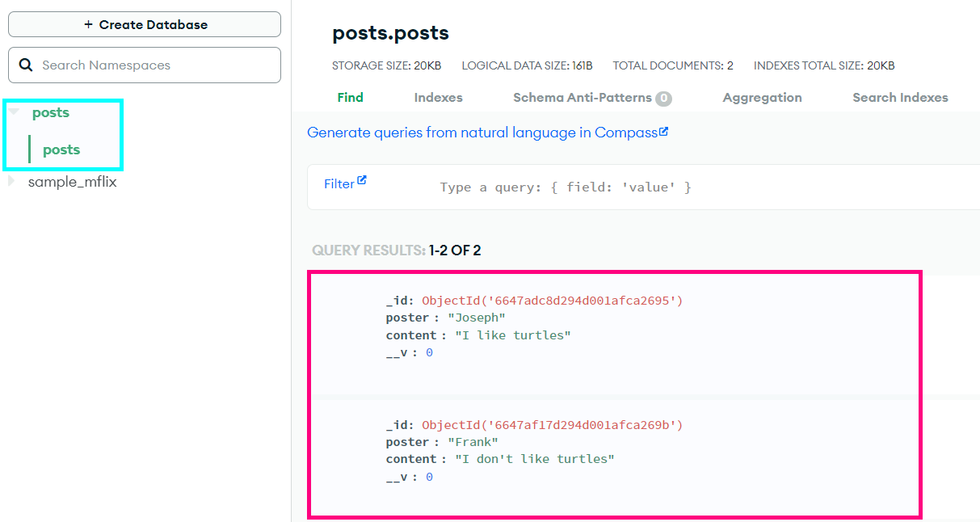
Task: Focus the Search Namespaces field
Action: point(145,65)
